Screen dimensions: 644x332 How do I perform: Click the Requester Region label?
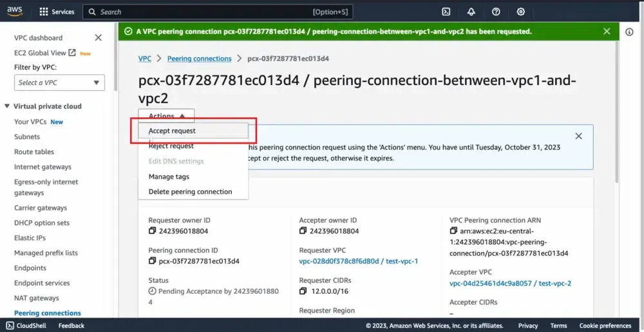[x=327, y=311]
